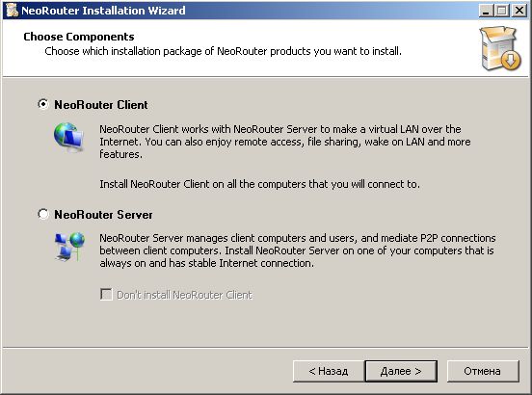Go back with the "< Назад" button
This screenshot has height=395, width=532.
click(x=328, y=371)
